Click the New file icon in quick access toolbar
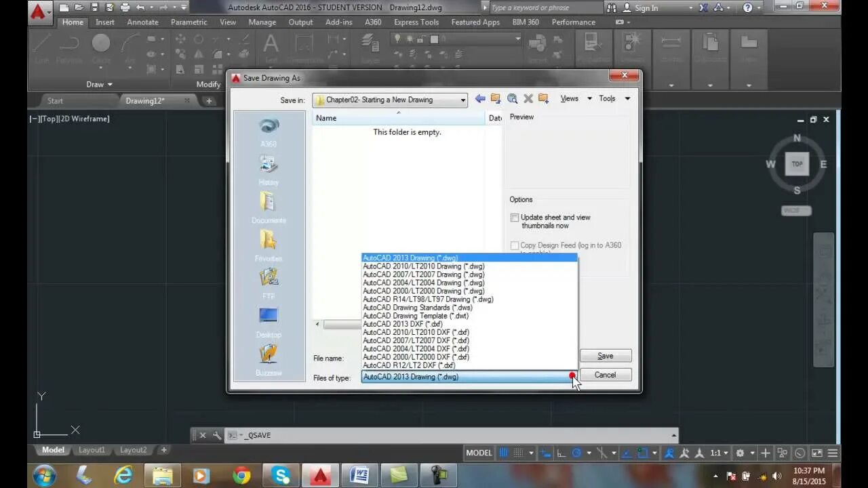 click(x=63, y=8)
